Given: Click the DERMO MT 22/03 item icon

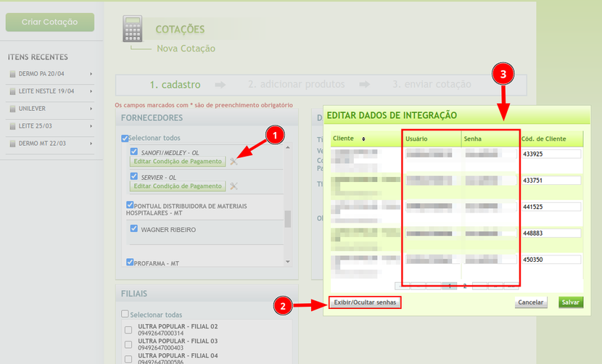Looking at the screenshot, I should (12, 144).
